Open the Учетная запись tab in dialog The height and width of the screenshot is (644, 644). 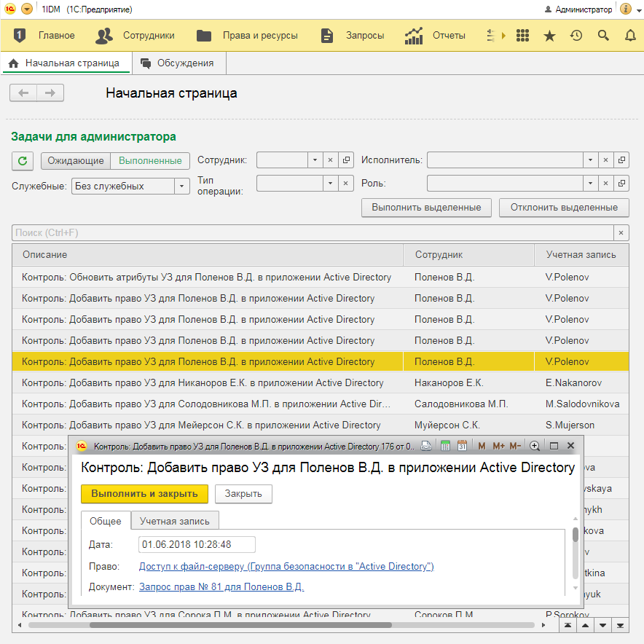tap(175, 521)
